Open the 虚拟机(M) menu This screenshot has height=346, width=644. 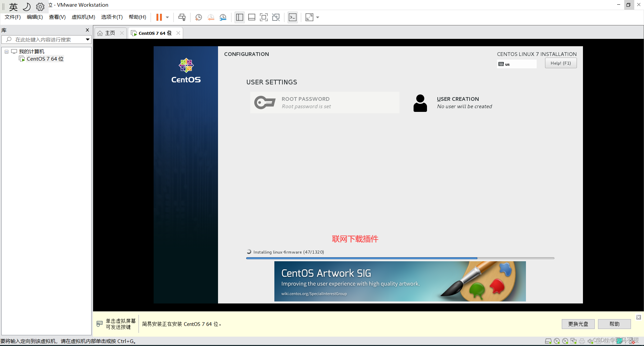(84, 17)
